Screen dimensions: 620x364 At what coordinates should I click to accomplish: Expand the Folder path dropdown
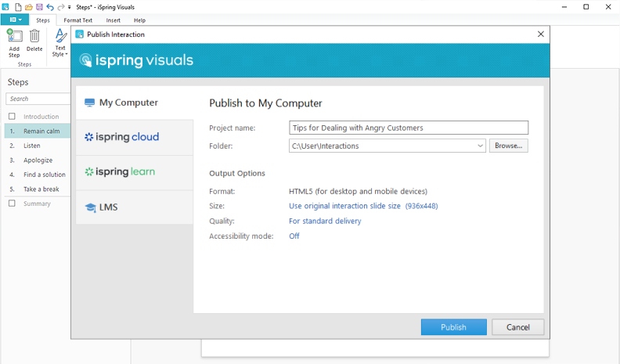pyautogui.click(x=480, y=146)
